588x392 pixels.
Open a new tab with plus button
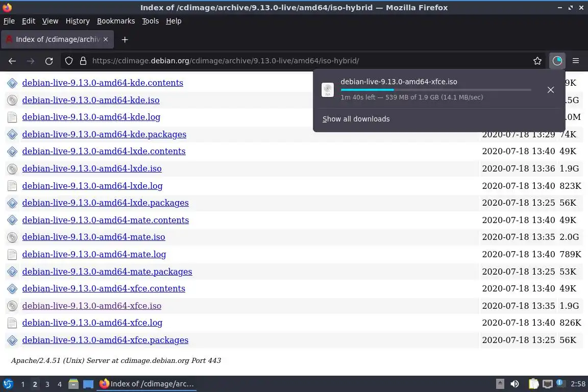[125, 39]
